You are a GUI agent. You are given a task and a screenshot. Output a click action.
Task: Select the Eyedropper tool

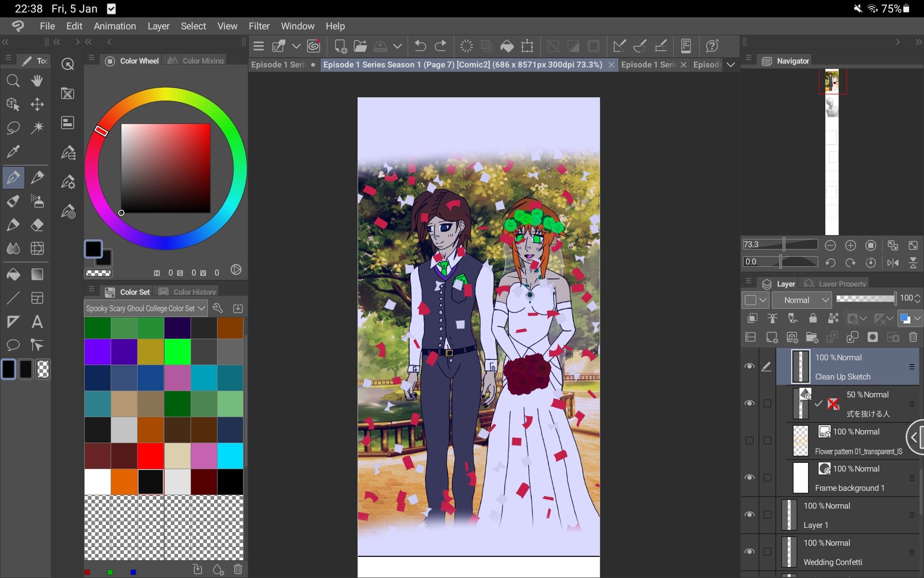[x=13, y=152]
